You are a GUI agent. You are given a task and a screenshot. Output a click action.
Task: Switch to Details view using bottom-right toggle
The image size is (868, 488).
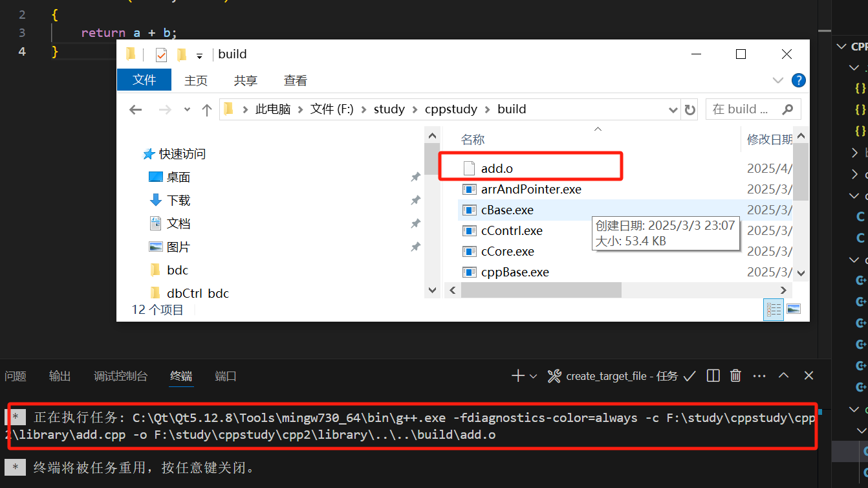pyautogui.click(x=774, y=309)
